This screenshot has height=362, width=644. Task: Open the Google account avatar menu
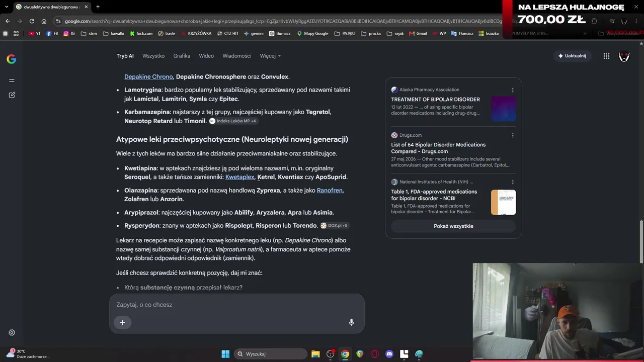tap(624, 56)
